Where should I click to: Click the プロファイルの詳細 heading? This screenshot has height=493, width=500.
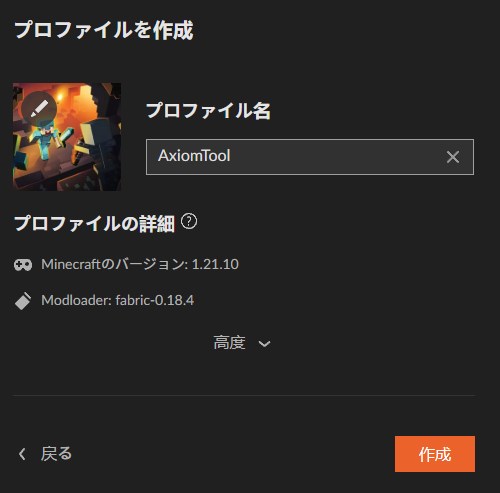tap(94, 223)
